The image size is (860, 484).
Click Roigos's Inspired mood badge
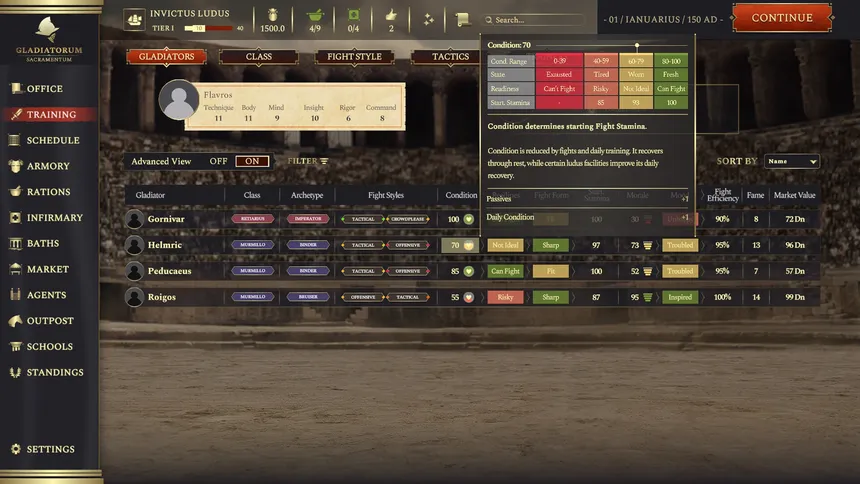(x=680, y=297)
